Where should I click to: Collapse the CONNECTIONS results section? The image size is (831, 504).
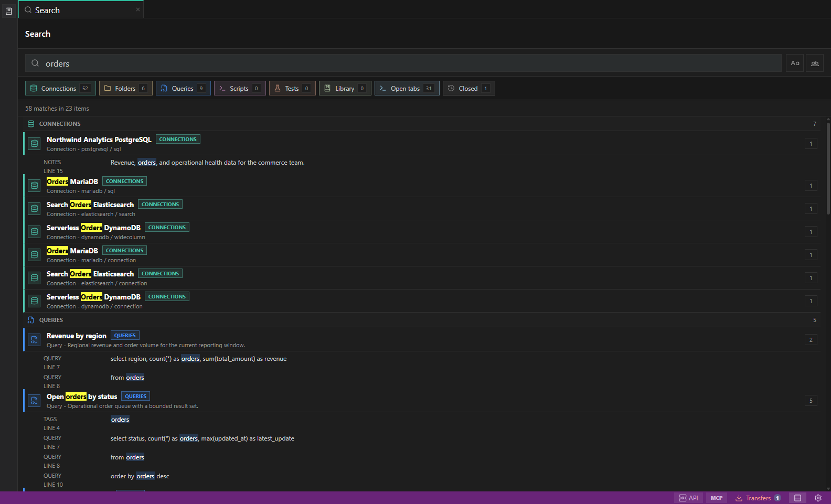pos(422,124)
